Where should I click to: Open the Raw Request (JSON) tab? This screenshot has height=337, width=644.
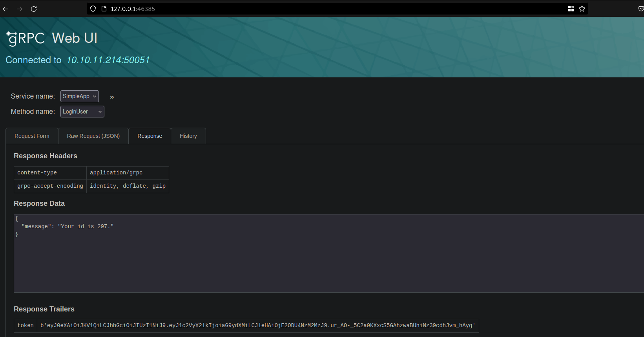coord(93,136)
